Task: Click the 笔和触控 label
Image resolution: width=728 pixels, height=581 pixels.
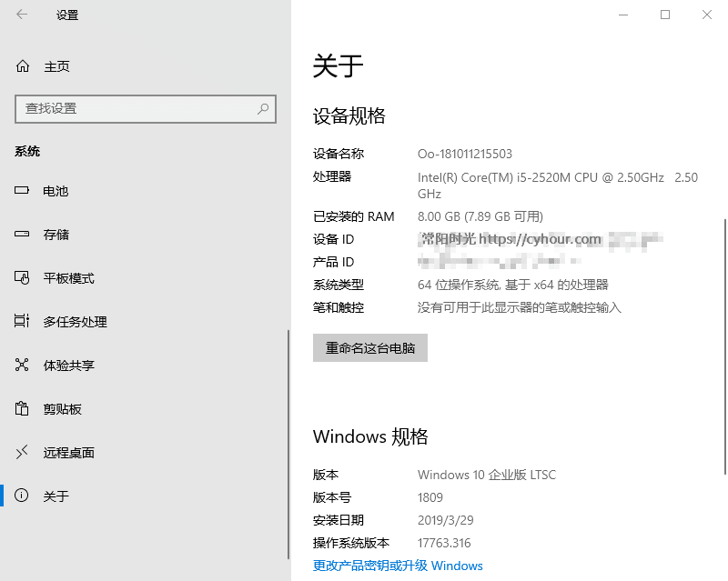Action: (x=339, y=307)
